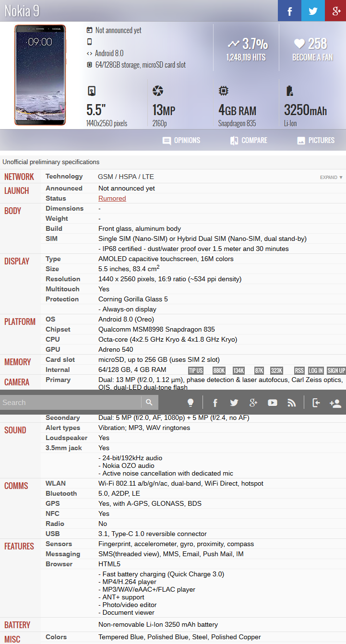
Task: Click the PLATFORM section heading
Action: point(20,322)
